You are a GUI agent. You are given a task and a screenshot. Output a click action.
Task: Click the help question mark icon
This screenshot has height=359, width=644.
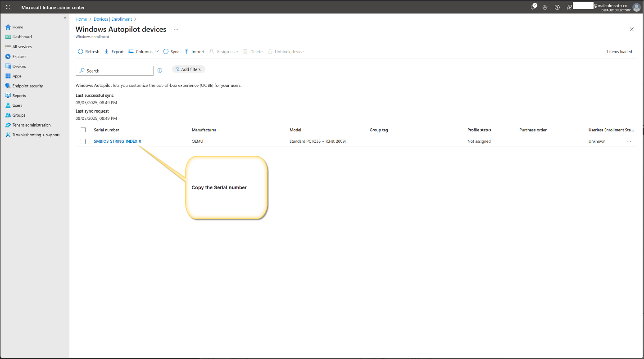(x=557, y=7)
